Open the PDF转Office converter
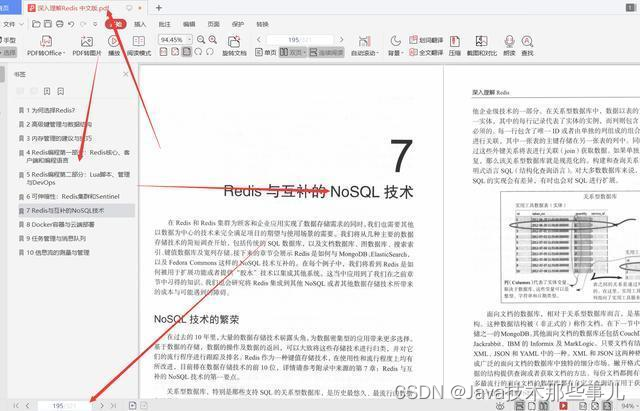The width and height of the screenshot is (640, 411). tap(46, 46)
